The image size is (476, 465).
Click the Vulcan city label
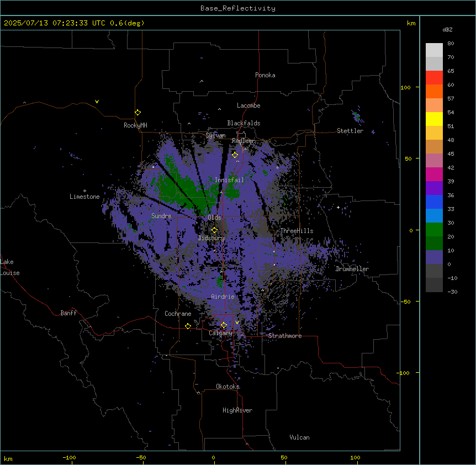tap(299, 437)
